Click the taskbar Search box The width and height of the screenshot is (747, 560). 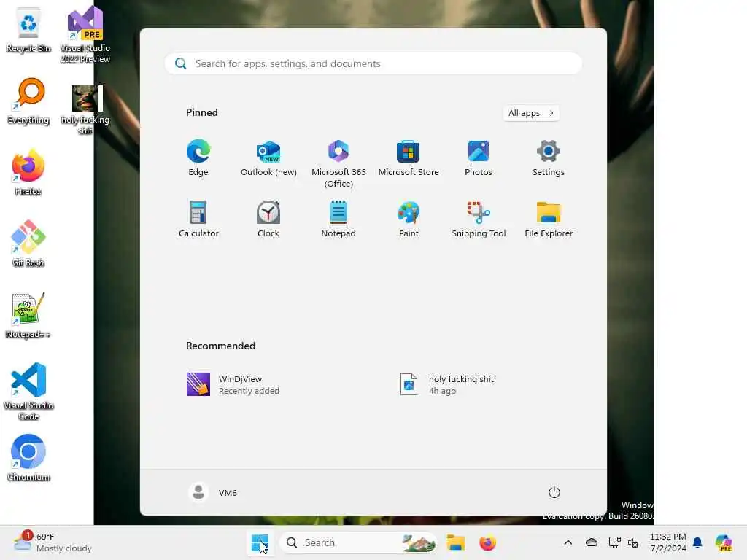357,542
